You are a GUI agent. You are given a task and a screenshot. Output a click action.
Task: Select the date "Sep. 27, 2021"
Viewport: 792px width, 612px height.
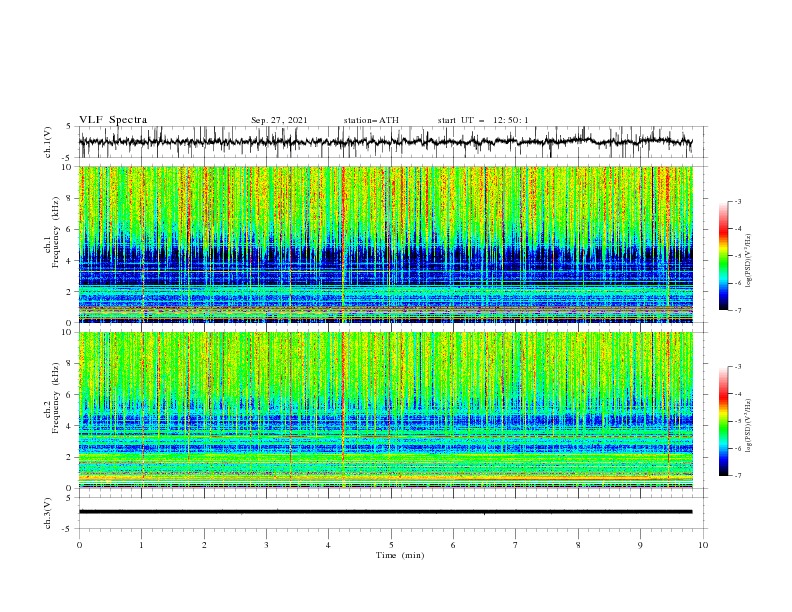tap(279, 120)
